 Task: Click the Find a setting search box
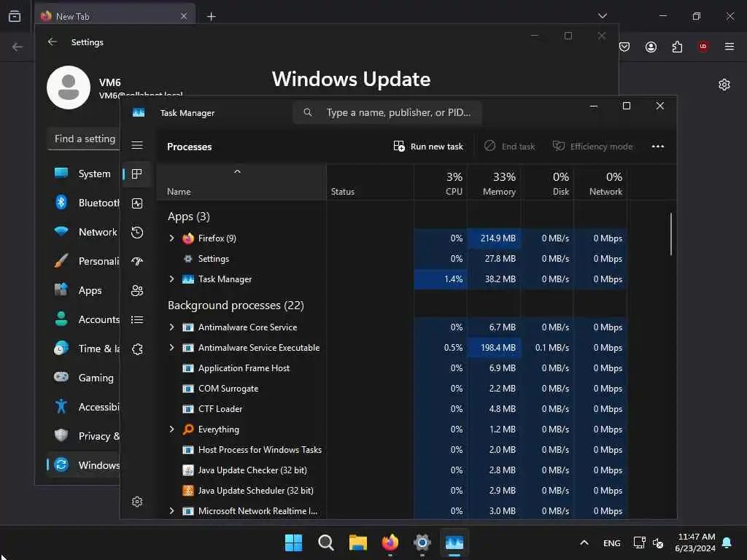point(83,139)
